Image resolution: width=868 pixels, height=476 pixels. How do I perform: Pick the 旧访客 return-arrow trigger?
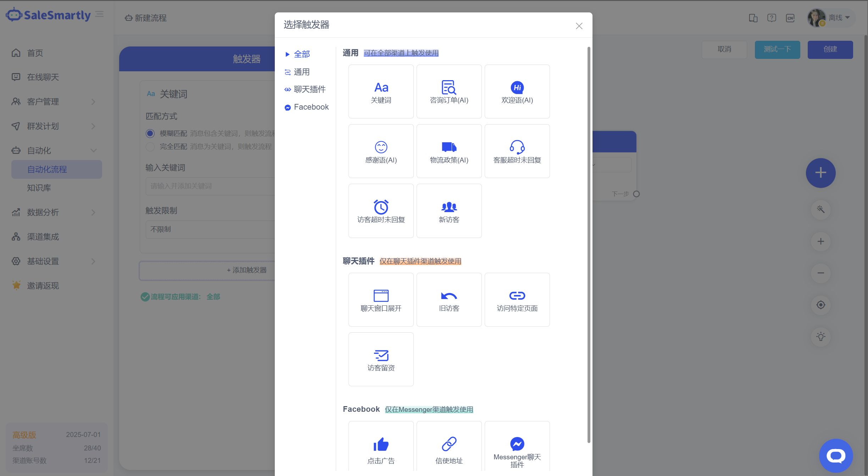click(x=449, y=300)
